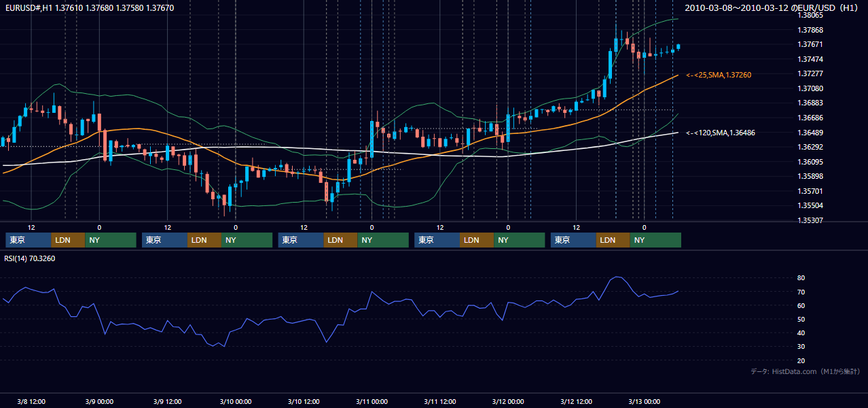Image resolution: width=868 pixels, height=408 pixels.
Task: Click the 3/13 00:00 time label
Action: [645, 401]
